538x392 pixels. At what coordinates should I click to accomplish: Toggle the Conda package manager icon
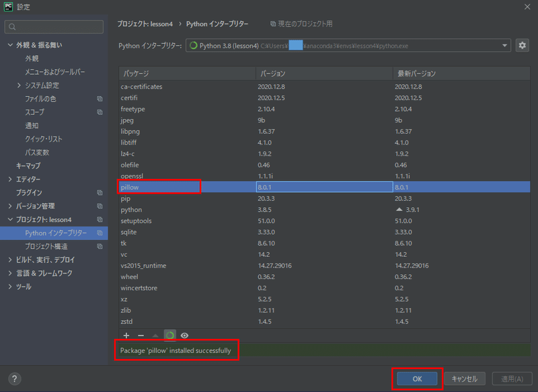pyautogui.click(x=170, y=336)
